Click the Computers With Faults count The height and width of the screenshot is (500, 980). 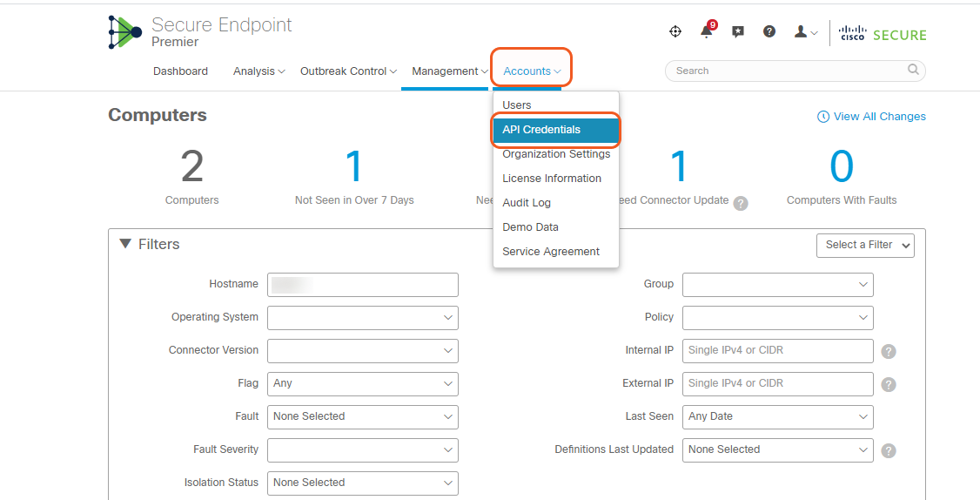(x=842, y=168)
